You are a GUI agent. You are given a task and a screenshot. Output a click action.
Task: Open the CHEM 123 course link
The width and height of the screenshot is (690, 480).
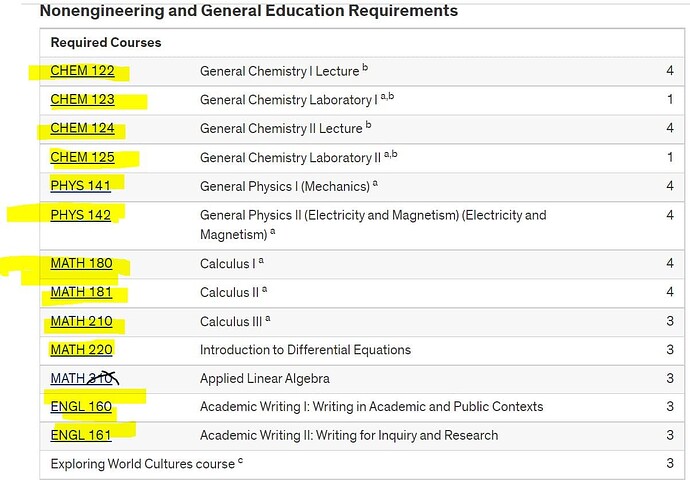click(82, 99)
